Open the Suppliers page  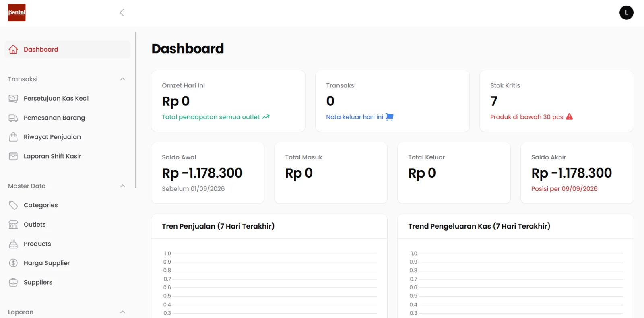pos(68,282)
